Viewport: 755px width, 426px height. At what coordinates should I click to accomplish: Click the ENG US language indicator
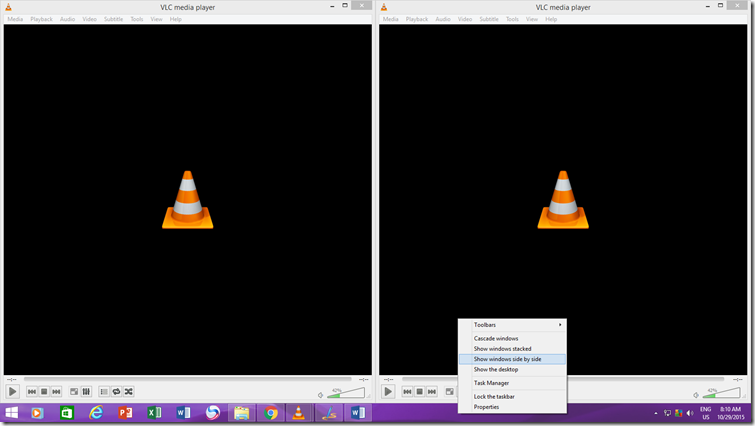705,413
